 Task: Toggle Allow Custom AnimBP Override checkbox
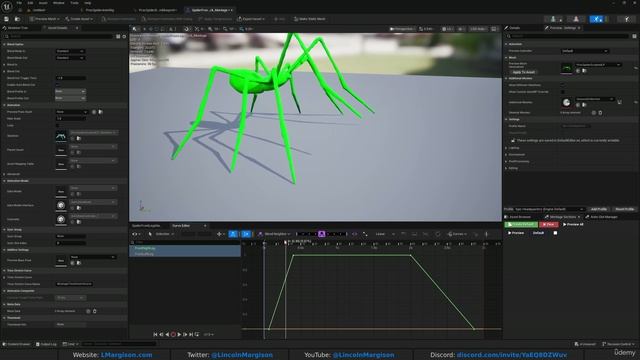(x=563, y=92)
